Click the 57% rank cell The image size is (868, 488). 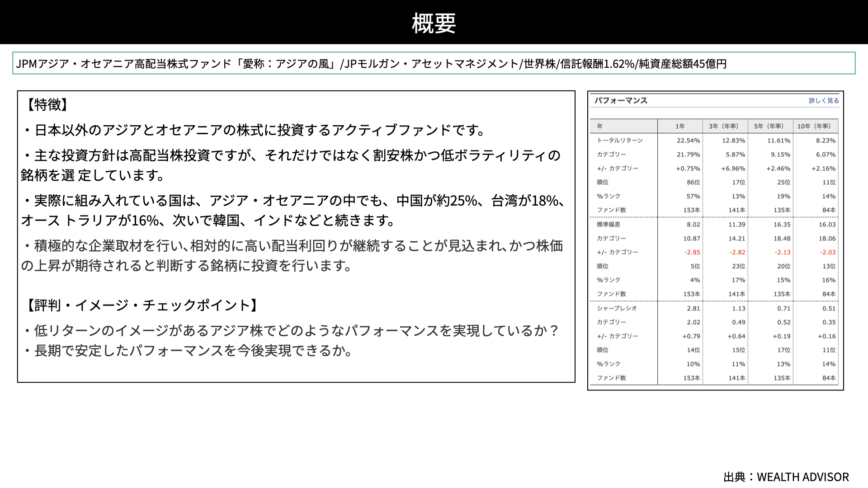click(x=693, y=197)
